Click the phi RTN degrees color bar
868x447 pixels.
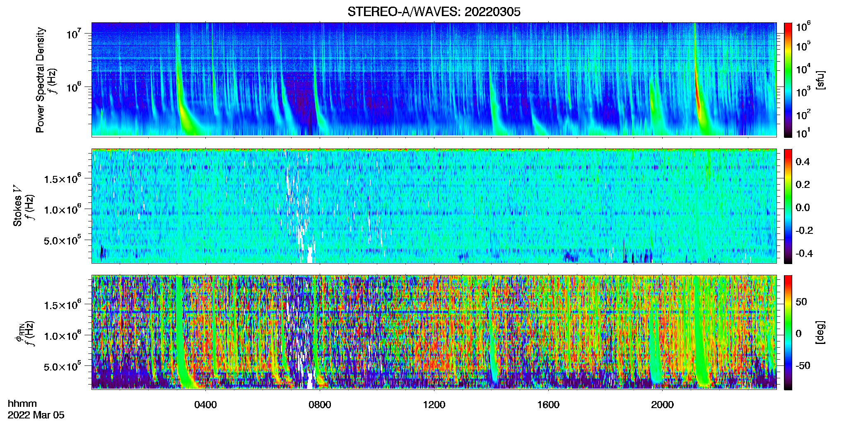click(x=788, y=332)
